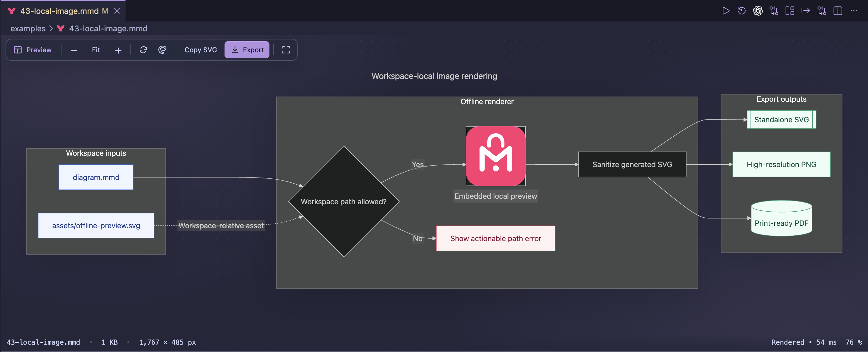Click the split editor icon
Screen dimensions: 868x352
[838, 11]
